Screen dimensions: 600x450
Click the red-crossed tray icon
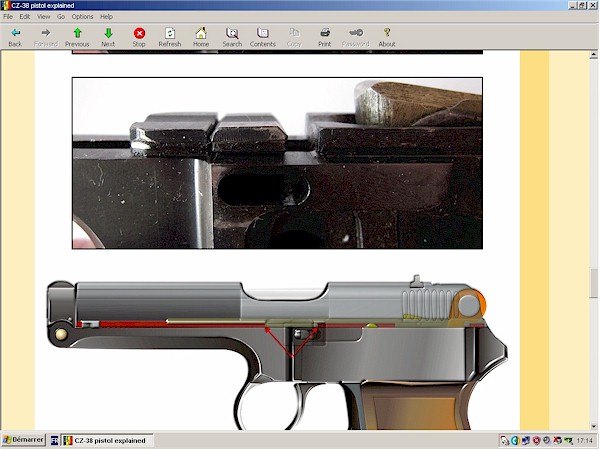(558, 440)
